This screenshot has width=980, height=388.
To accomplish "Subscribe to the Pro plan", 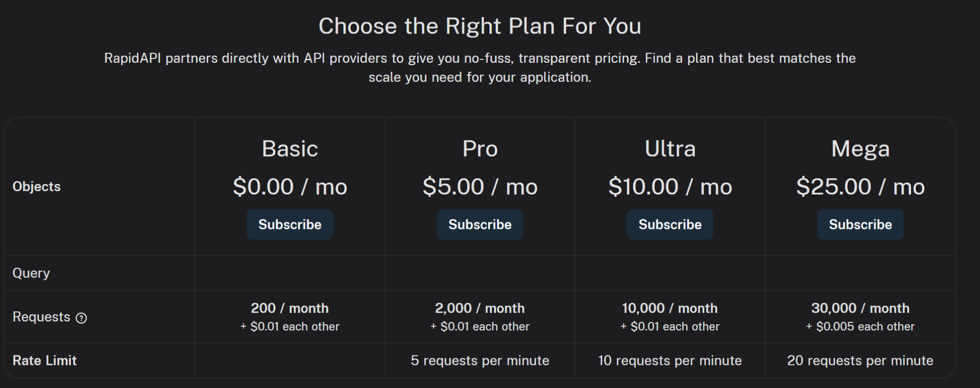I will point(479,224).
